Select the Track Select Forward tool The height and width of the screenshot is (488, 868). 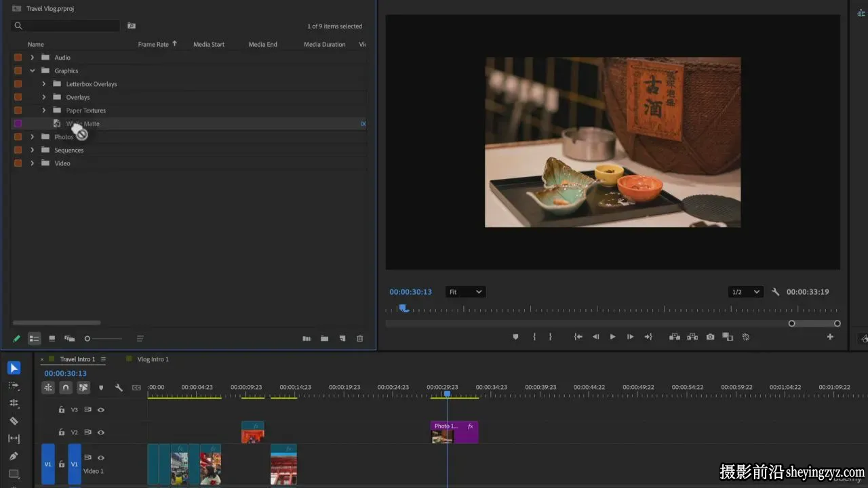click(14, 386)
